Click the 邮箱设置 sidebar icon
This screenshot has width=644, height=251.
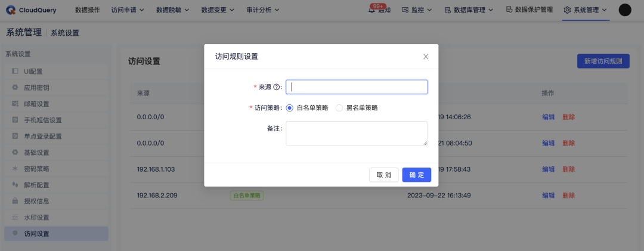[15, 104]
